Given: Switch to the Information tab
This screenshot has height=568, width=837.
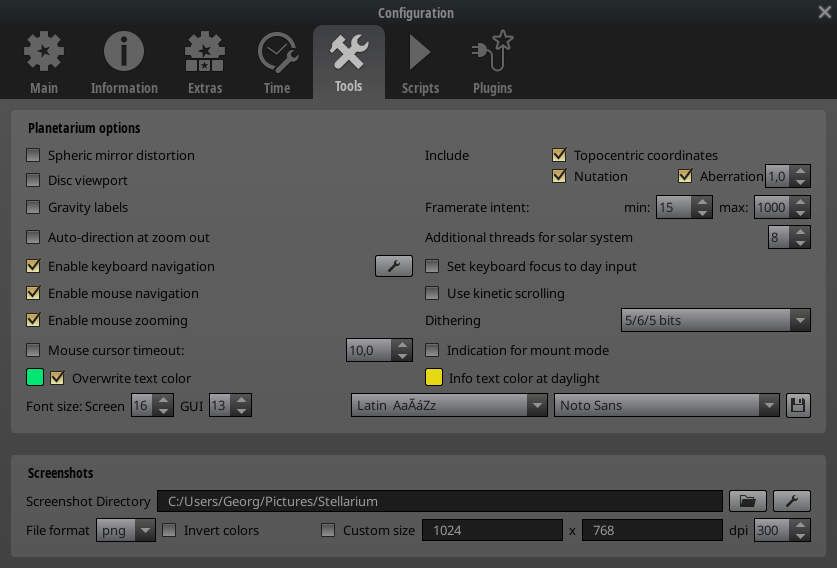Looking at the screenshot, I should pyautogui.click(x=124, y=63).
